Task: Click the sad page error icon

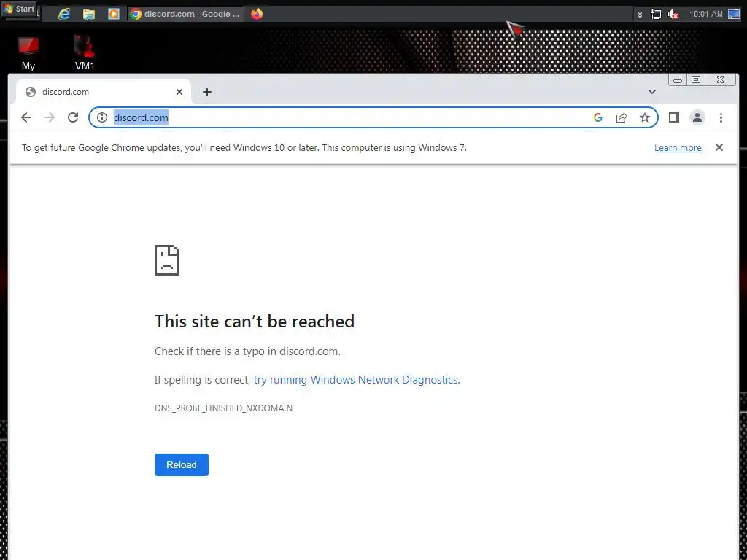Action: click(167, 260)
